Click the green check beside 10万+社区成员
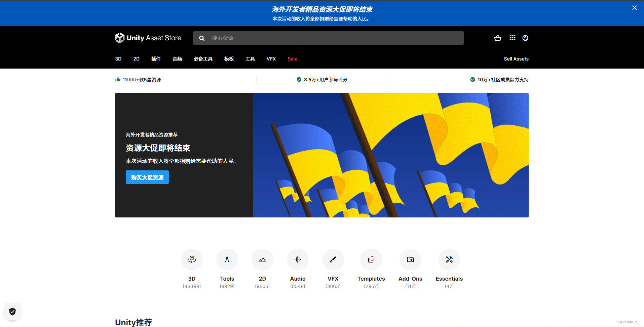This screenshot has width=644, height=327. point(472,80)
